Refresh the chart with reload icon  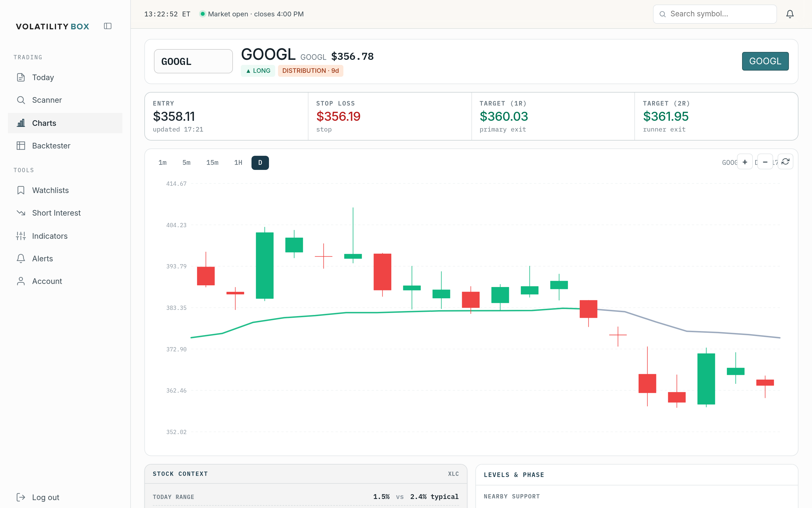pos(785,162)
